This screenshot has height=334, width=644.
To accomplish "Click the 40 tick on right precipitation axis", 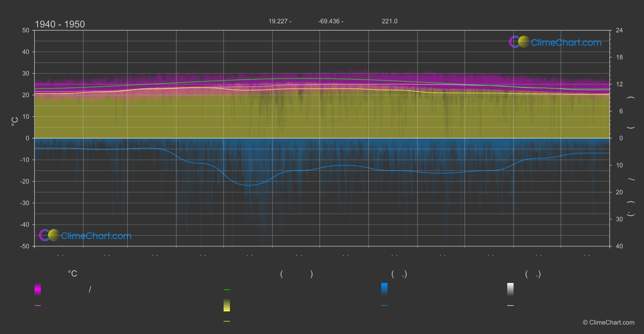I will tap(619, 246).
